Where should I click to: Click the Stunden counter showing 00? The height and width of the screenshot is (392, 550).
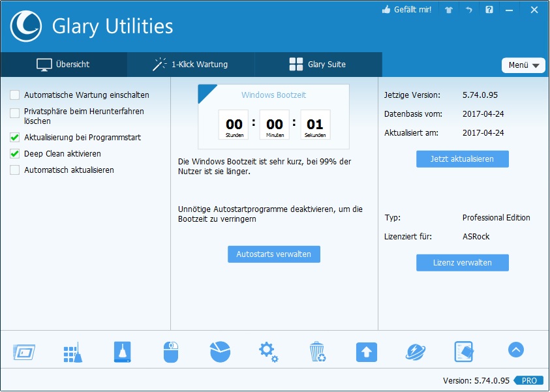[x=234, y=125]
